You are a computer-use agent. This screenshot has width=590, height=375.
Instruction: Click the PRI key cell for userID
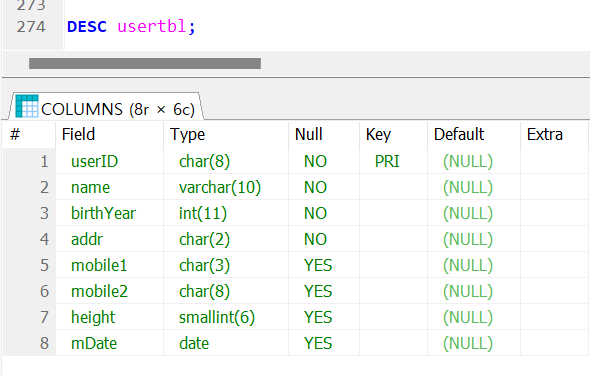coord(394,161)
